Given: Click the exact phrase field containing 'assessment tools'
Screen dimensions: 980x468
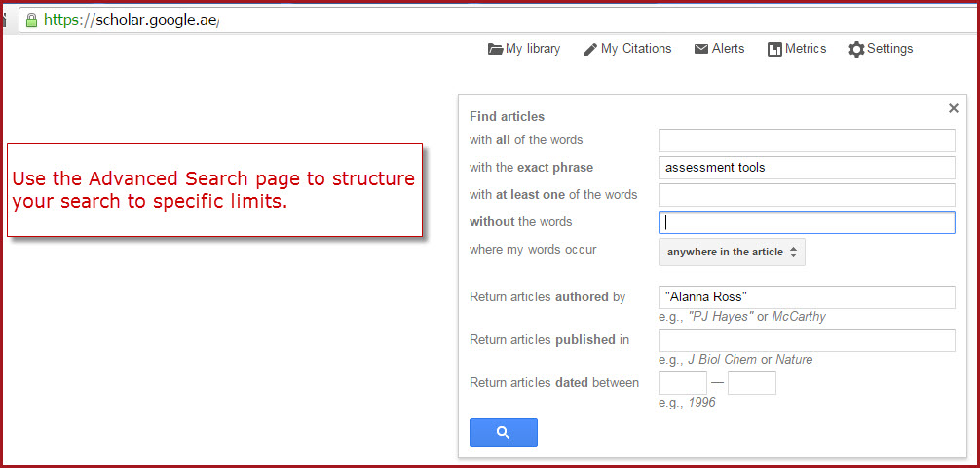Looking at the screenshot, I should tap(807, 168).
